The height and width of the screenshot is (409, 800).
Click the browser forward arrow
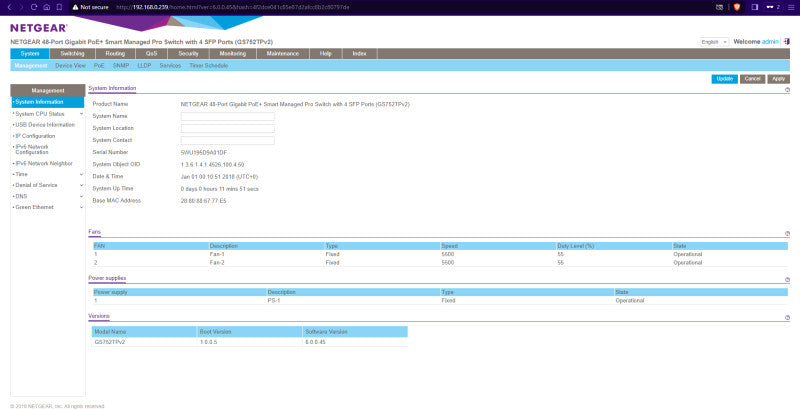[21, 7]
